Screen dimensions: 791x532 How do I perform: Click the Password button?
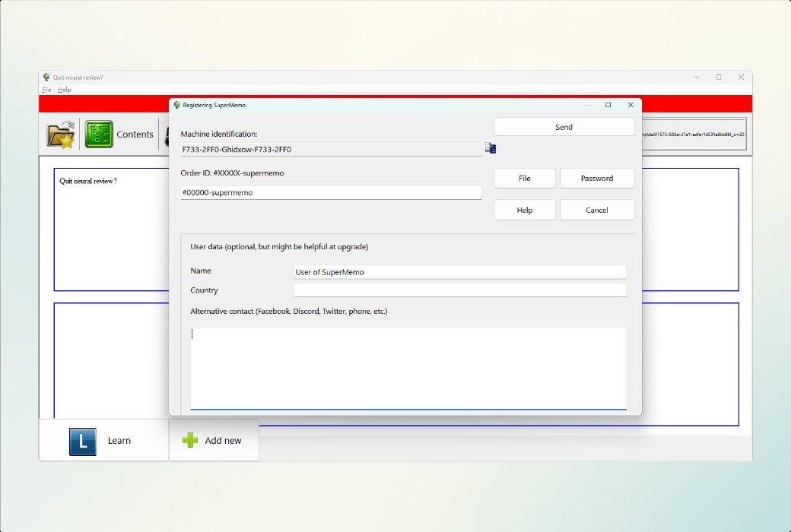[597, 178]
